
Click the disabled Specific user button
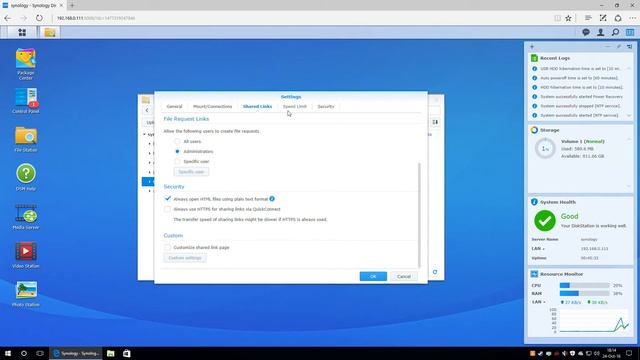point(191,172)
